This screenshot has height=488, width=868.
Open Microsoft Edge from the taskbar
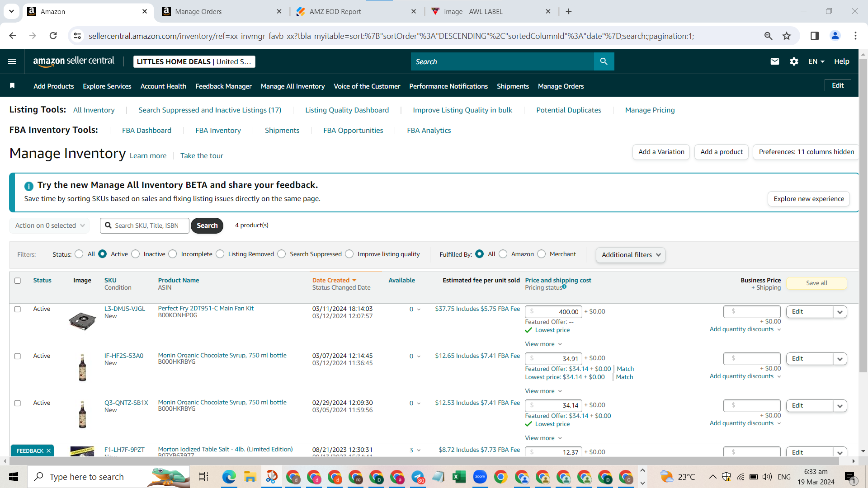click(229, 477)
